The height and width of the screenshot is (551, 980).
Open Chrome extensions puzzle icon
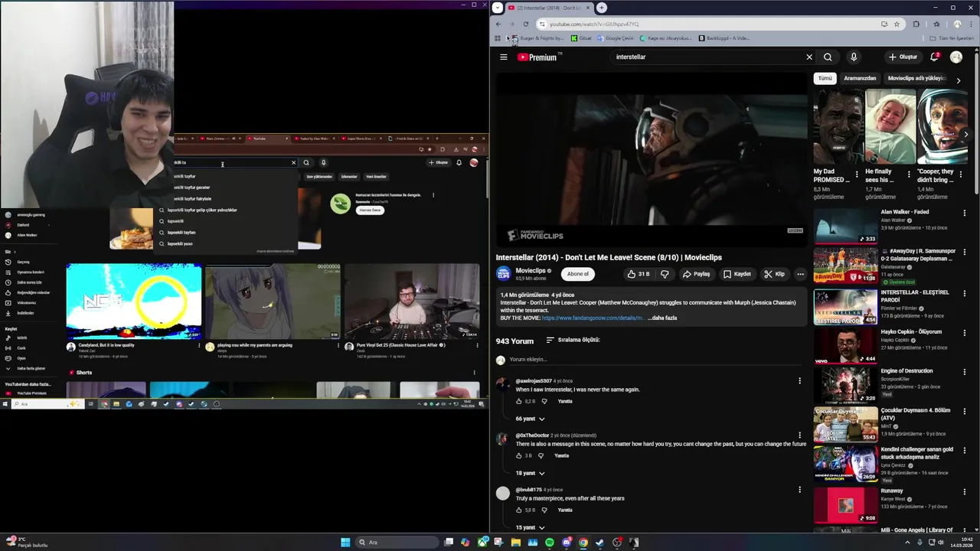coord(916,24)
